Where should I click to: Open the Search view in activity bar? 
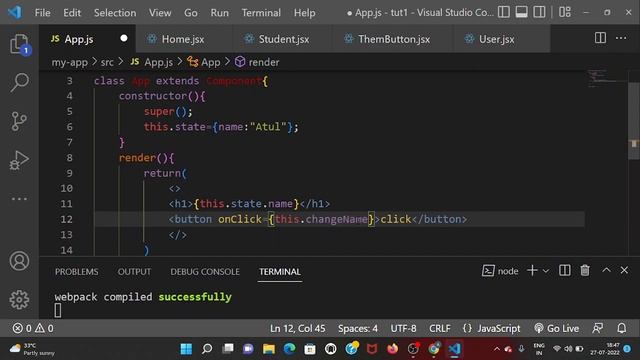coord(19,82)
